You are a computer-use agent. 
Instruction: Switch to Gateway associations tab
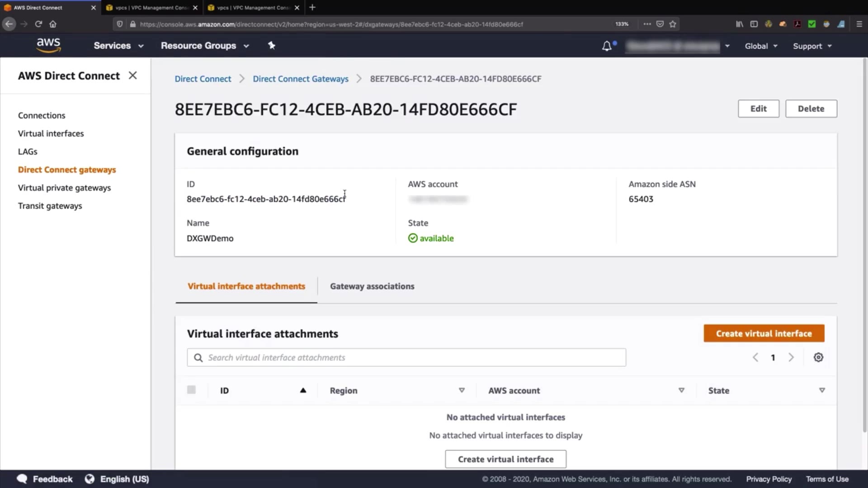(x=372, y=286)
